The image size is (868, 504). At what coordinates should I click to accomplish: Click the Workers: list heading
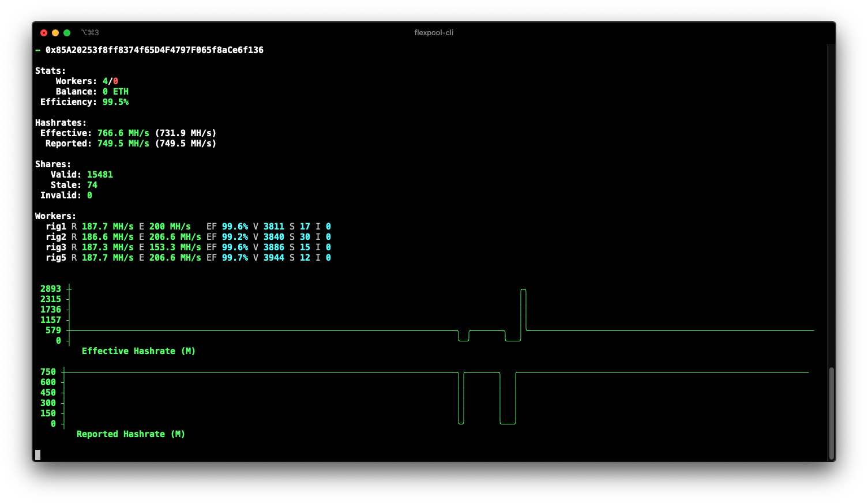[55, 216]
